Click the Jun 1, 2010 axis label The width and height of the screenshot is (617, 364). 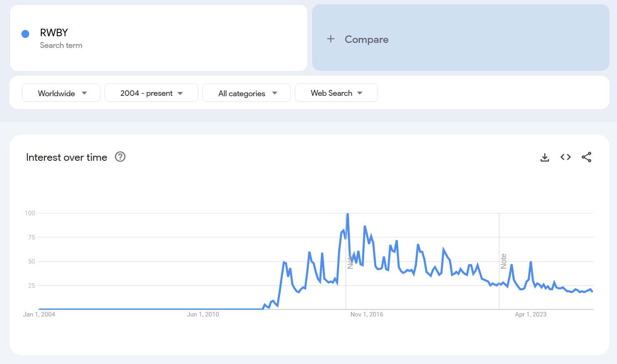point(203,314)
